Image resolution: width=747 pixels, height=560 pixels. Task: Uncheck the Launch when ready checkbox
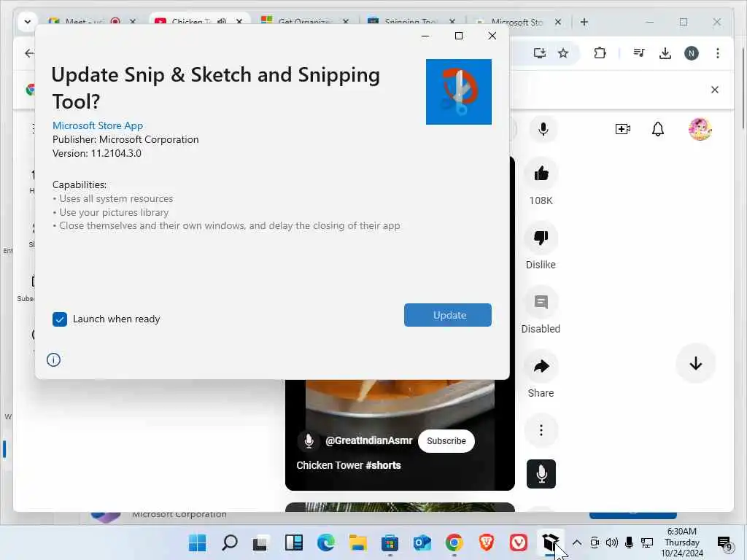(60, 319)
